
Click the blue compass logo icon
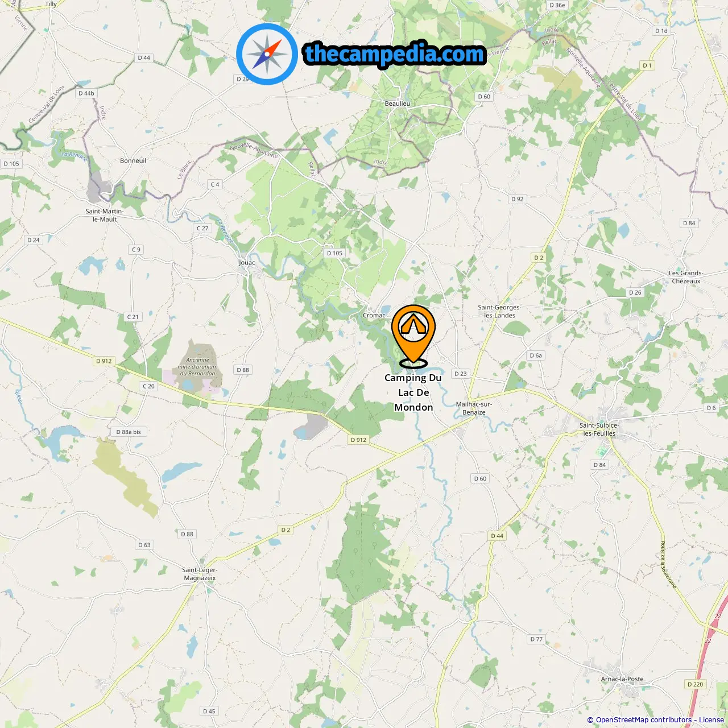267,55
